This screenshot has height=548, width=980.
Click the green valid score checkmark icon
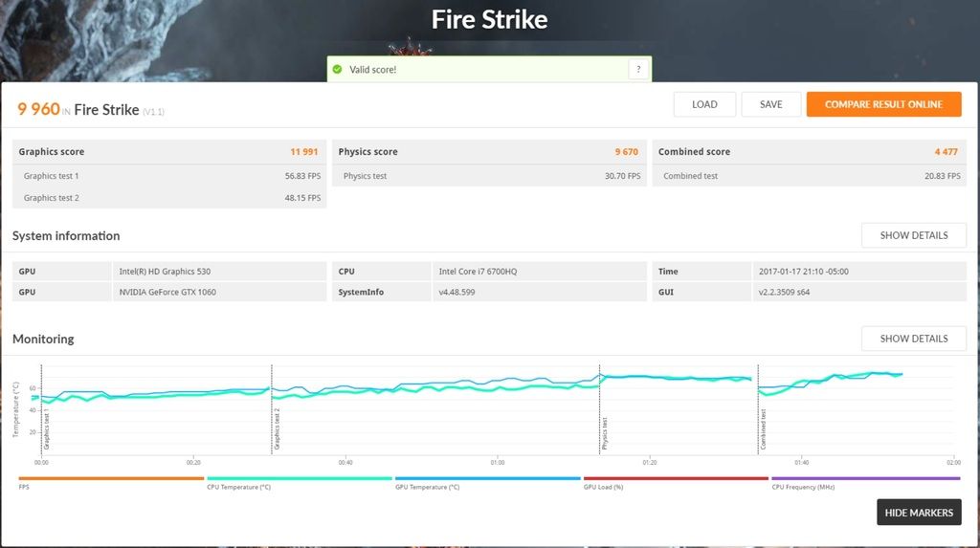(338, 70)
